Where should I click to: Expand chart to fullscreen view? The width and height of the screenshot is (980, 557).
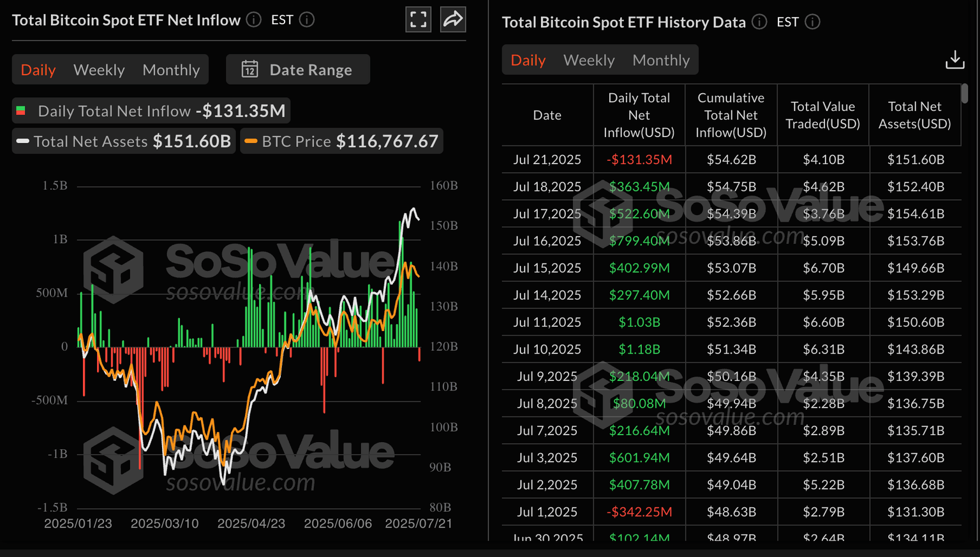click(x=419, y=20)
